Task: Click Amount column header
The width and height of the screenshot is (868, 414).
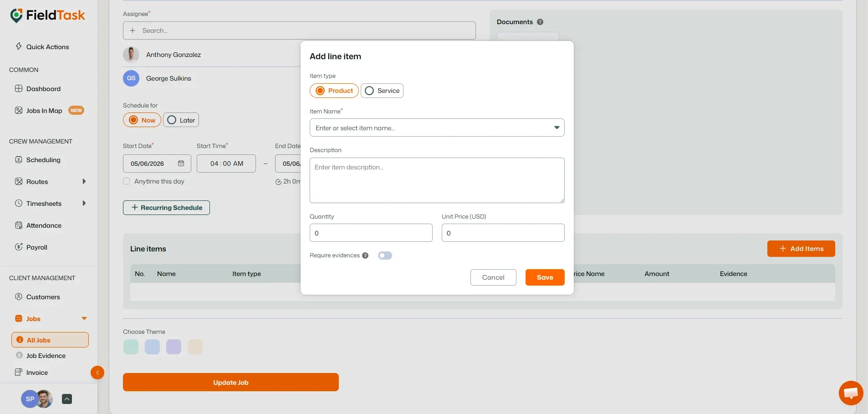Action: tap(657, 274)
